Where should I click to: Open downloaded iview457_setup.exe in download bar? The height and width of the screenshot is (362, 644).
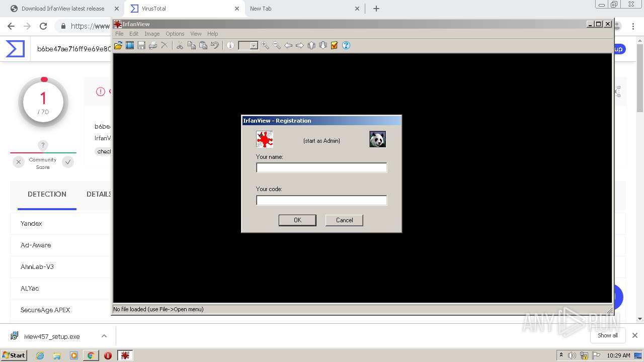point(52,336)
